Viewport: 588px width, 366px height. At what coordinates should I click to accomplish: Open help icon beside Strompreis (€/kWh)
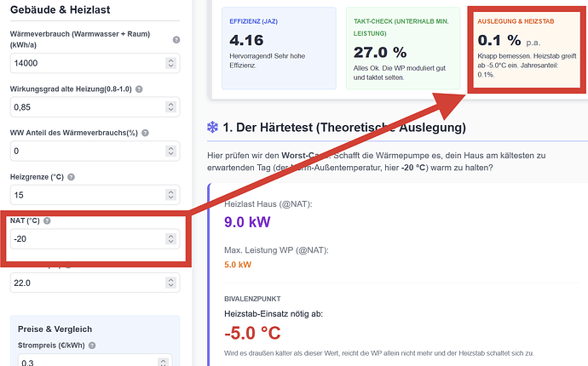click(92, 346)
